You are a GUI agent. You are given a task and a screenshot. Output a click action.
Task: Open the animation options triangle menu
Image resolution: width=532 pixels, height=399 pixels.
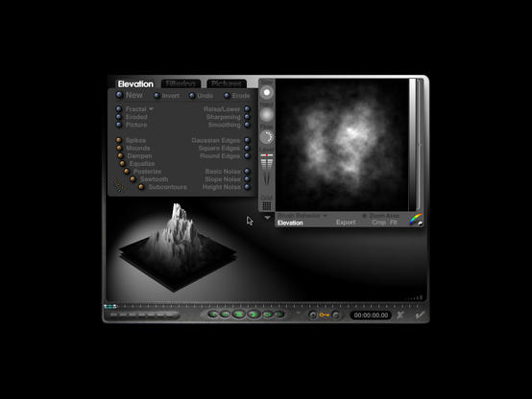pos(299,313)
